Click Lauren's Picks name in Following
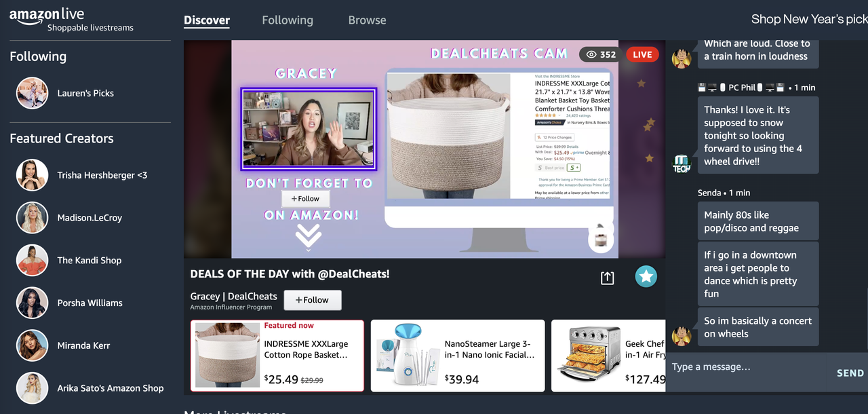868x414 pixels. click(x=85, y=93)
